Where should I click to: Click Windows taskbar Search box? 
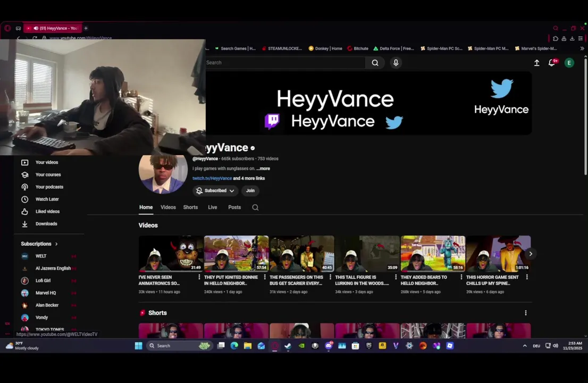(x=179, y=346)
